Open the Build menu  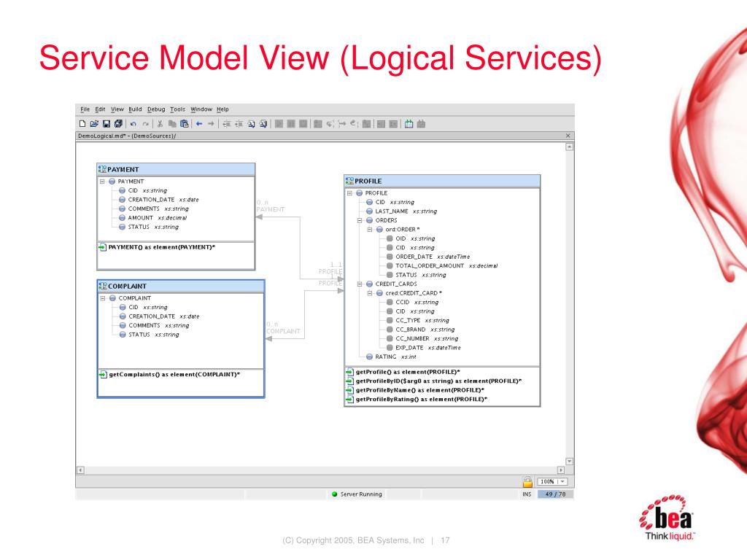tap(135, 109)
